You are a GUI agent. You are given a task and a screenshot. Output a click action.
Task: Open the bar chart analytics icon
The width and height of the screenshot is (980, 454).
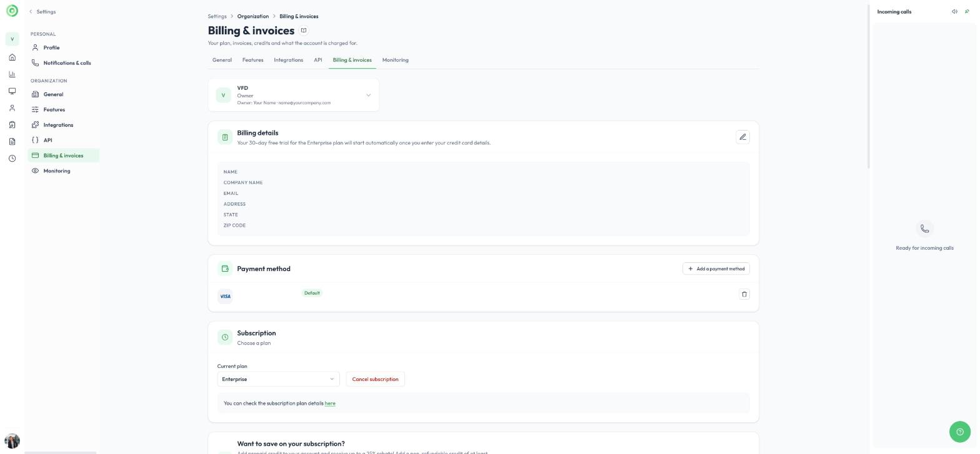point(12,74)
